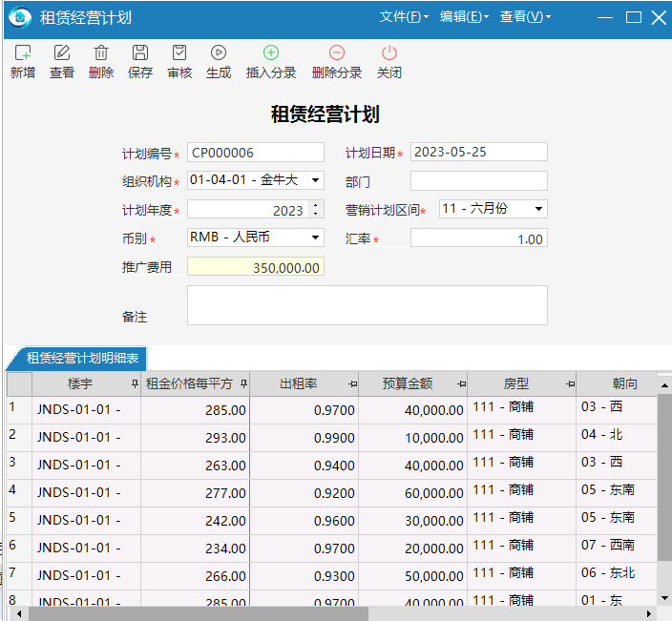Click the 计划日期 field 2023-05-25
Image resolution: width=672 pixels, height=621 pixels.
(x=479, y=152)
